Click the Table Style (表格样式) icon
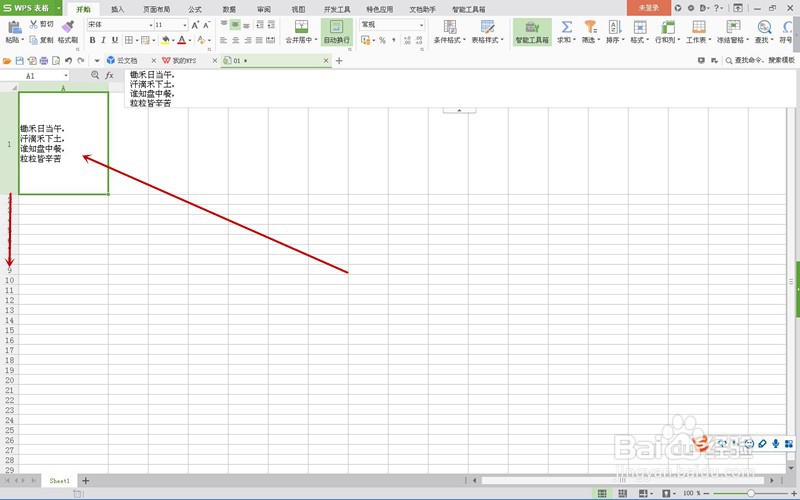The width and height of the screenshot is (800, 500). pyautogui.click(x=487, y=27)
